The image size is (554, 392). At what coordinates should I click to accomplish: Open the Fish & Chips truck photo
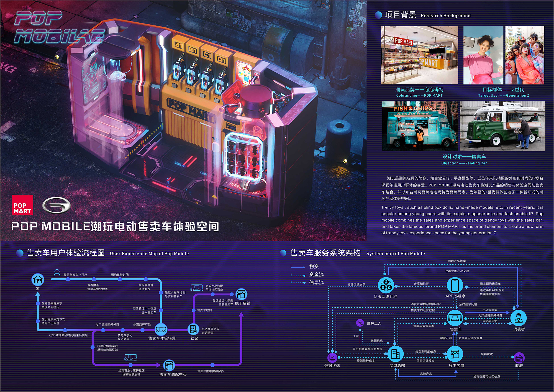click(420, 126)
